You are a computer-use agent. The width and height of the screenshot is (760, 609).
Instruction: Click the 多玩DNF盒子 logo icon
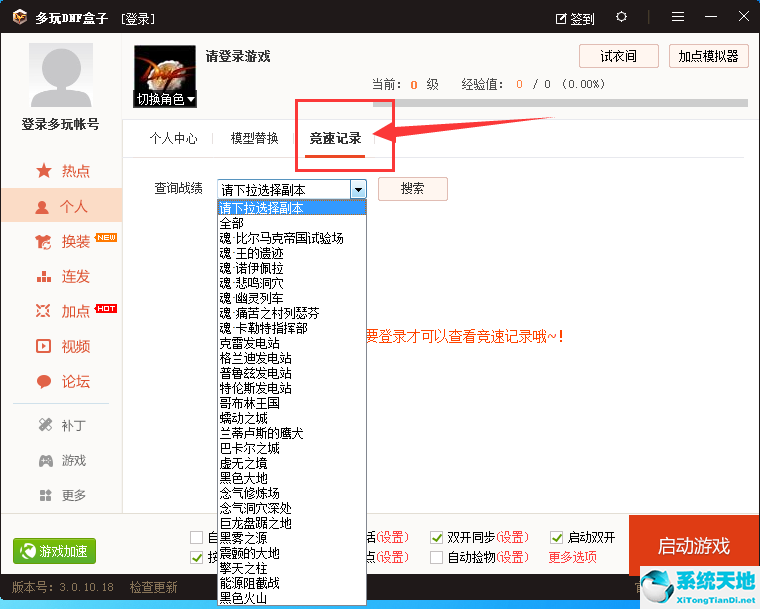pos(20,17)
